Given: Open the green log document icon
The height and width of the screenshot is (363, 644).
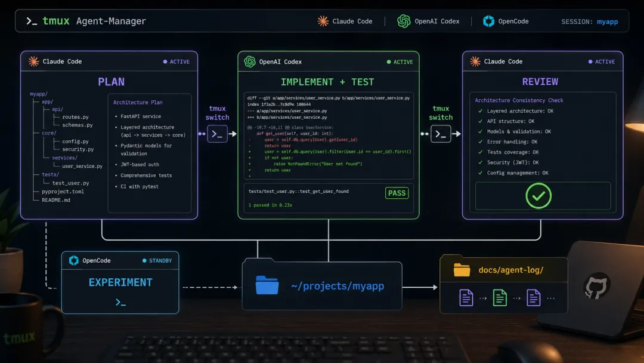Looking at the screenshot, I should click(500, 298).
